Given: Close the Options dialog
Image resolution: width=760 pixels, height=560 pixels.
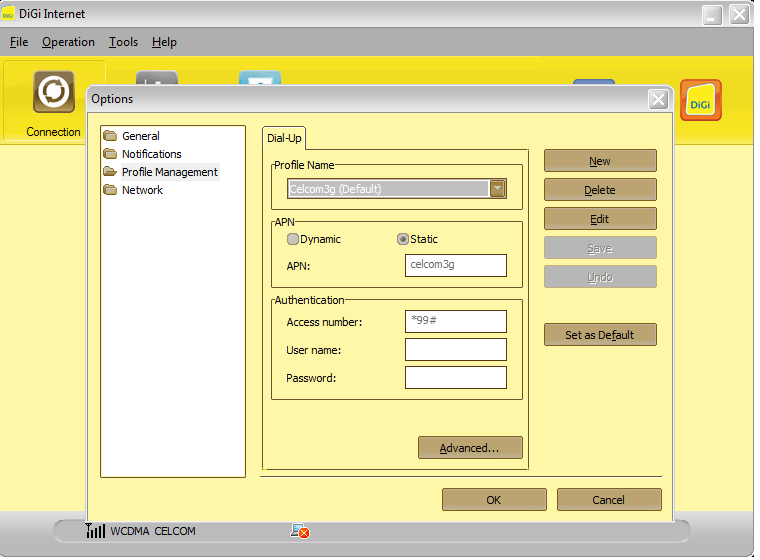Looking at the screenshot, I should click(x=658, y=100).
